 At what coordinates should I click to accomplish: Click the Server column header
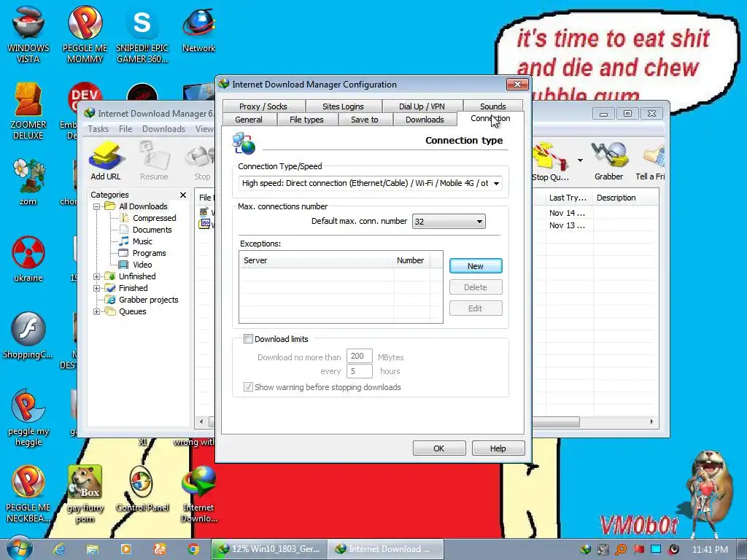click(316, 260)
